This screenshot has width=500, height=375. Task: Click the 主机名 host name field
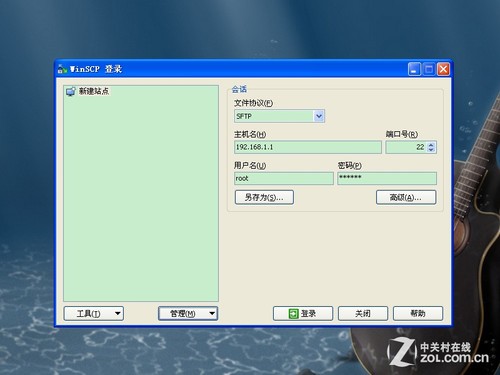[308, 147]
